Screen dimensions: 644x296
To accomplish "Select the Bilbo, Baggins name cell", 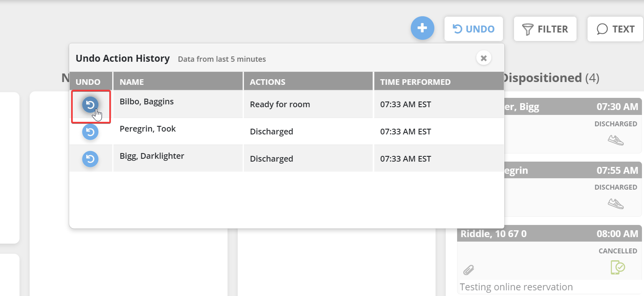I will (147, 102).
